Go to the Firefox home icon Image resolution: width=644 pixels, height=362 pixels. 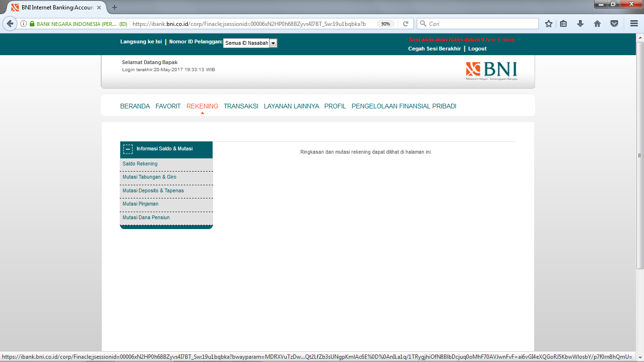tap(597, 24)
